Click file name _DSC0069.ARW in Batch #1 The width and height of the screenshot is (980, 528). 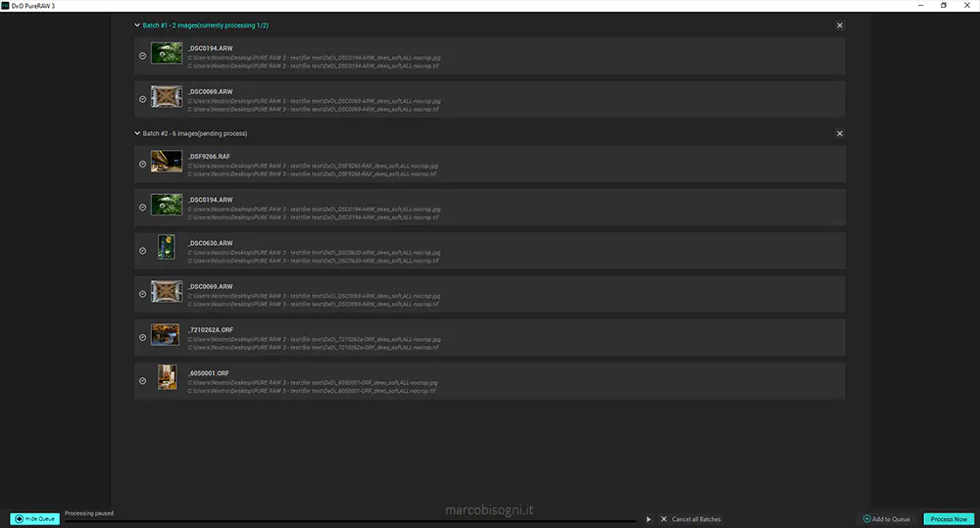coord(211,92)
